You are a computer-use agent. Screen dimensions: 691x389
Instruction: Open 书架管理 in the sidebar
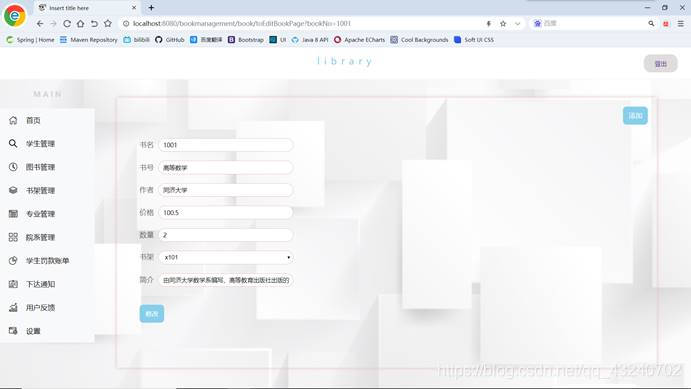coord(40,190)
